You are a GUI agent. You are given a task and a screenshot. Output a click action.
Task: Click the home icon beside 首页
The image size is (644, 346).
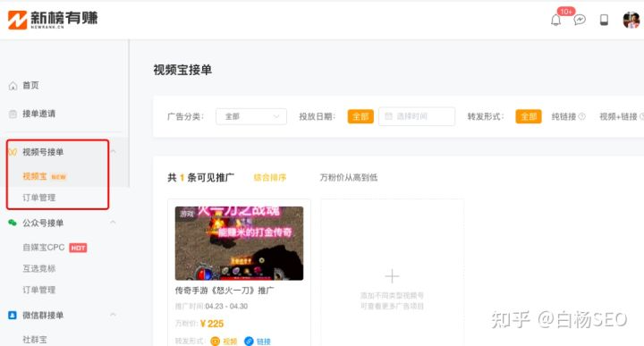tap(13, 86)
